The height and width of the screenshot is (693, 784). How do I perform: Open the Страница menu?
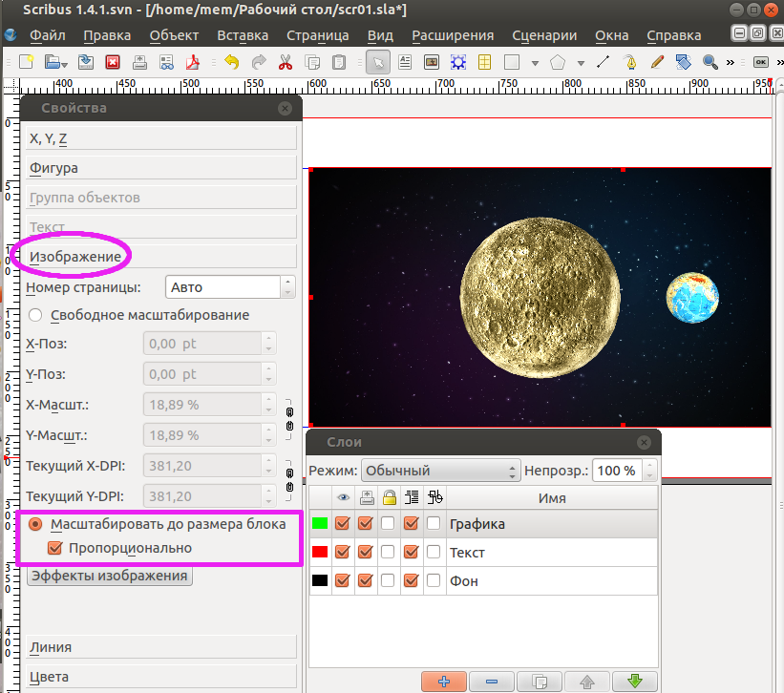tap(317, 35)
